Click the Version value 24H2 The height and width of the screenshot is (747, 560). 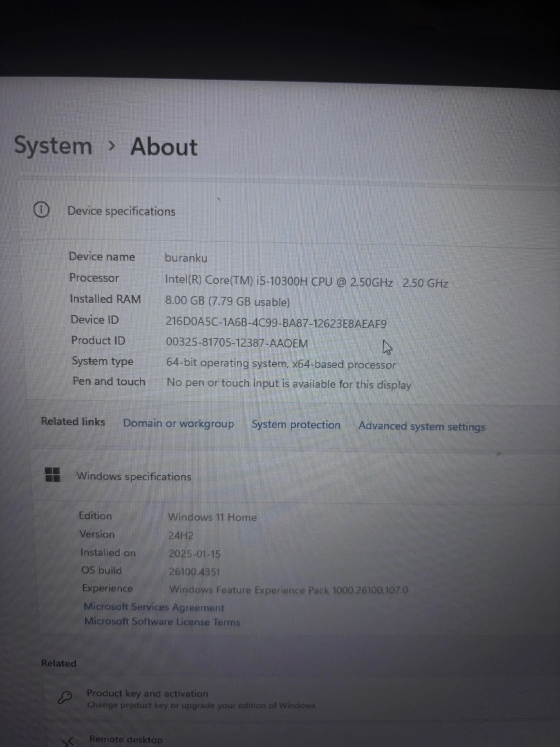click(180, 535)
